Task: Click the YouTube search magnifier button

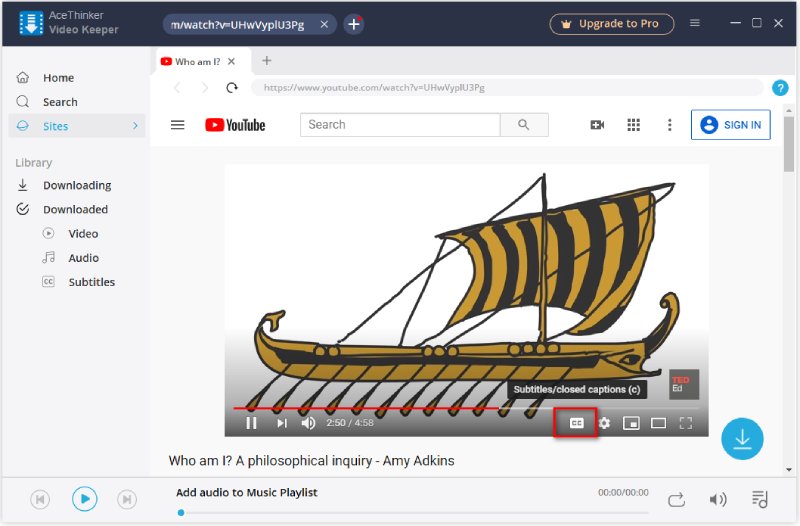Action: click(524, 124)
